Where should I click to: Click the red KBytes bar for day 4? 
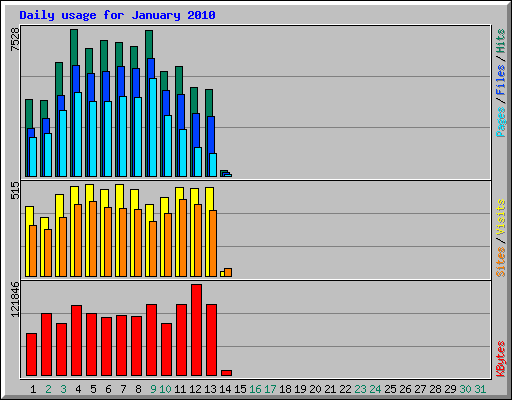(x=76, y=340)
